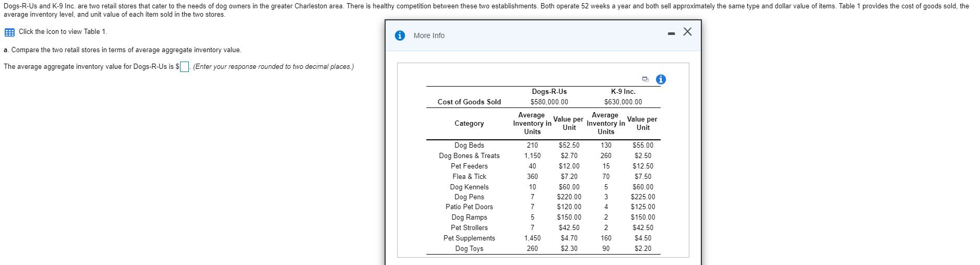Click the 1,450 Pet Supplements units cell

(x=532, y=238)
